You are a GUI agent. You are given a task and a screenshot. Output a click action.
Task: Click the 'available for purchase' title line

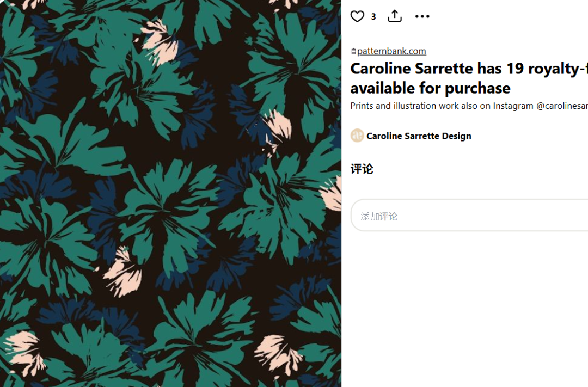point(430,88)
